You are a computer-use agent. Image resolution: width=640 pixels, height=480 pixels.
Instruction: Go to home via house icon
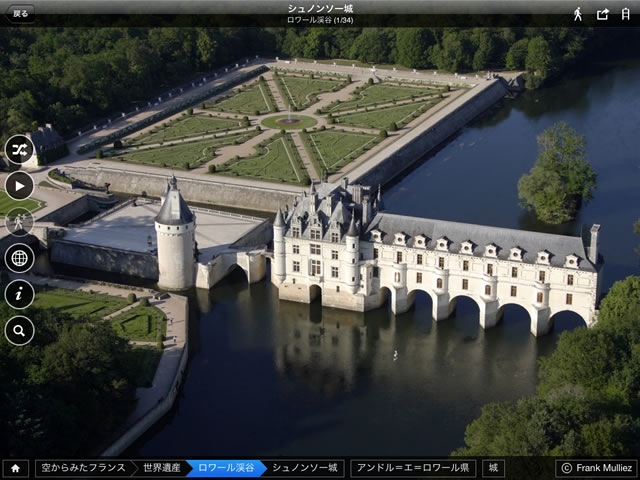pos(16,469)
